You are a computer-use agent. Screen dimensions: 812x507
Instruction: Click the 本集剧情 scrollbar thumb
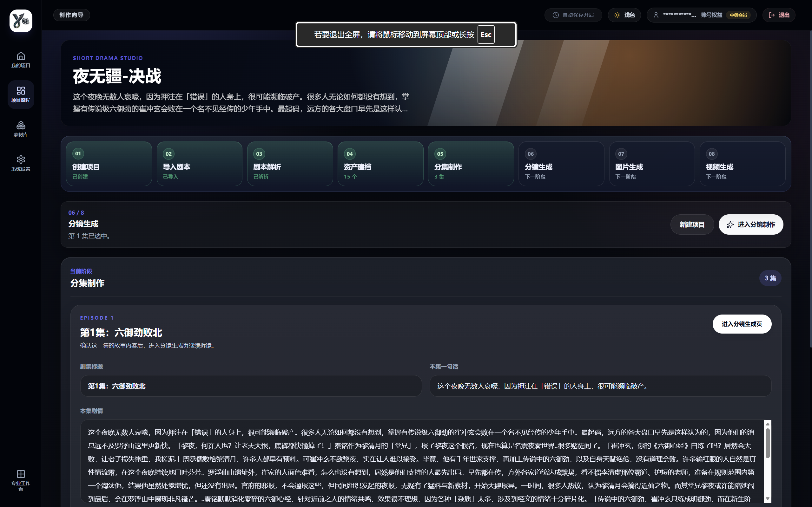(x=768, y=443)
